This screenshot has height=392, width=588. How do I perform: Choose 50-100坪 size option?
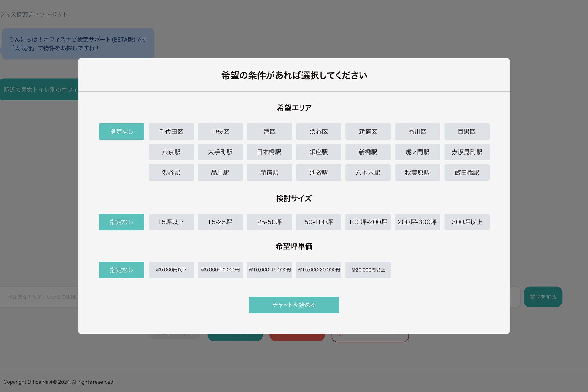click(x=318, y=222)
